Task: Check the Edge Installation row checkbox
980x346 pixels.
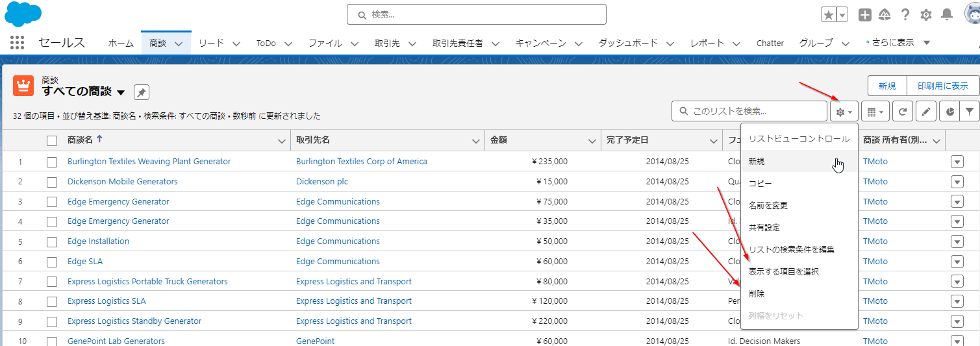Action: [52, 241]
